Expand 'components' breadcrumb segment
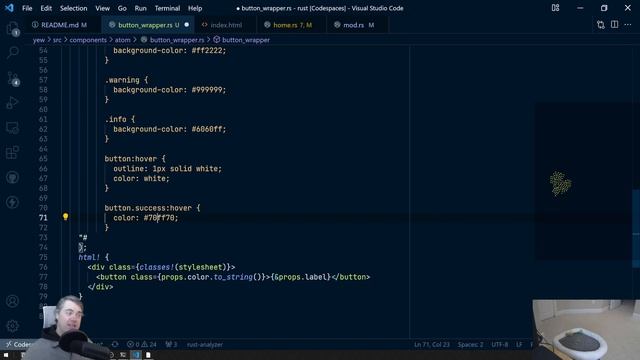The width and height of the screenshot is (640, 360). (88, 40)
